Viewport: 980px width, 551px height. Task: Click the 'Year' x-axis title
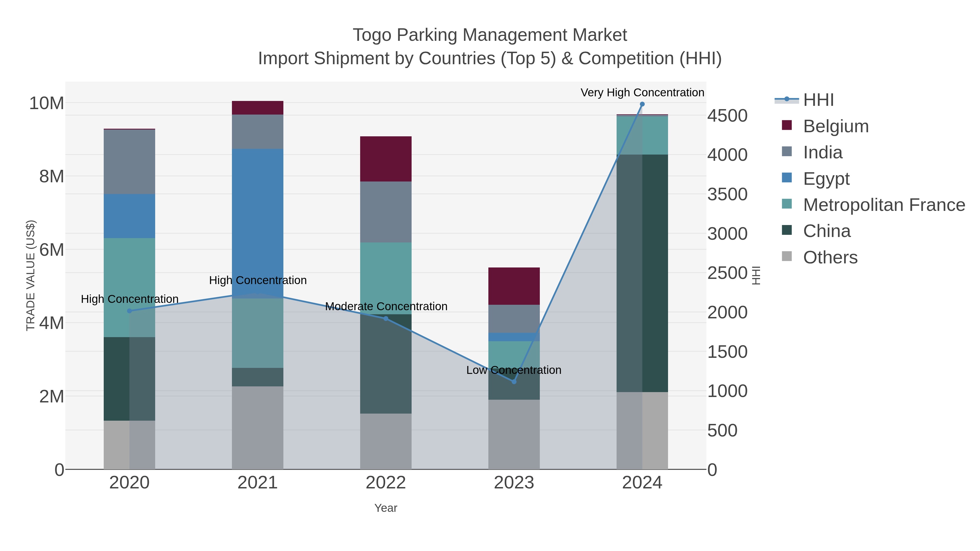click(386, 508)
